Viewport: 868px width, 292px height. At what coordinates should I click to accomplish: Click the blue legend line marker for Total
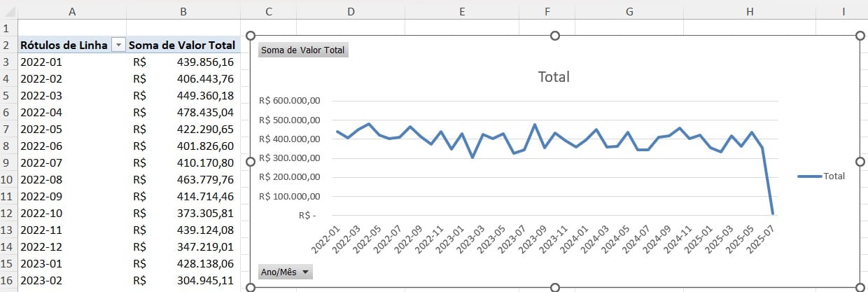tap(809, 176)
